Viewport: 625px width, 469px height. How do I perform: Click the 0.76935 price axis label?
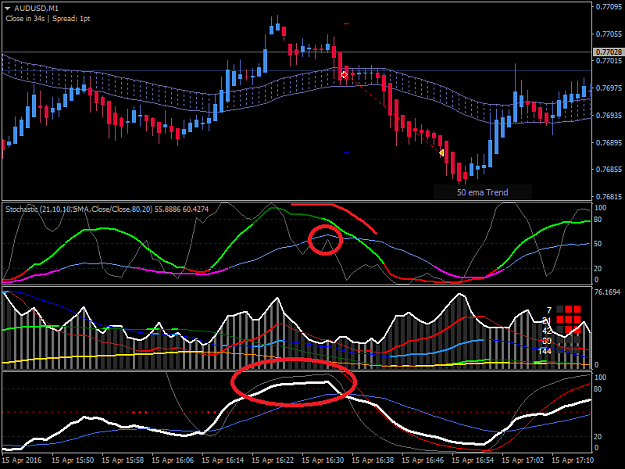(x=608, y=115)
